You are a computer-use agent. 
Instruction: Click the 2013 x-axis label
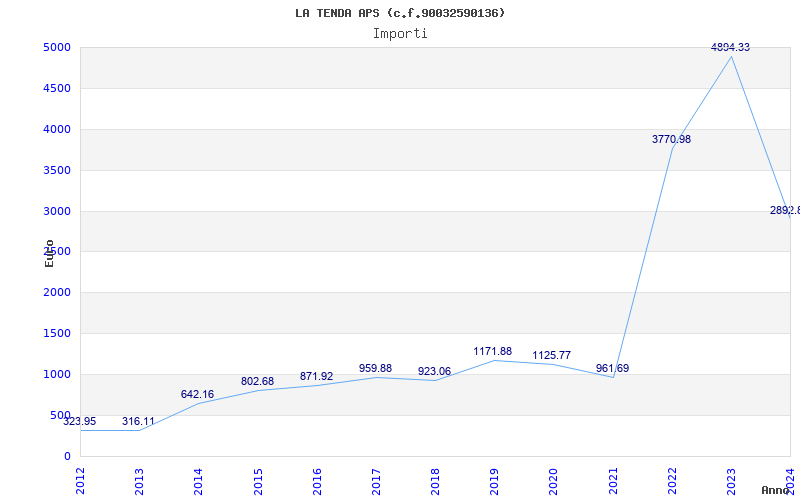139,481
